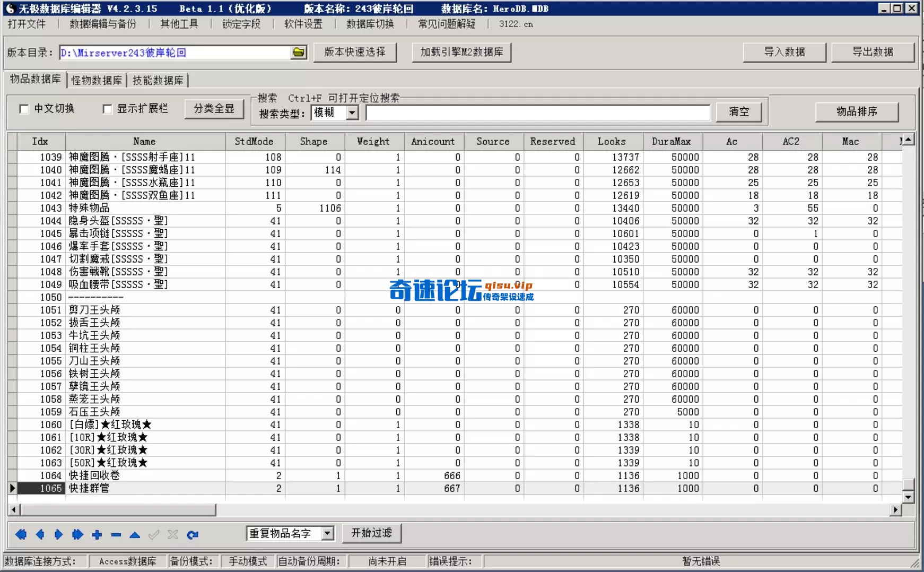Open the 版本快速选择 selector
Image resolution: width=924 pixels, height=572 pixels.
(x=355, y=53)
